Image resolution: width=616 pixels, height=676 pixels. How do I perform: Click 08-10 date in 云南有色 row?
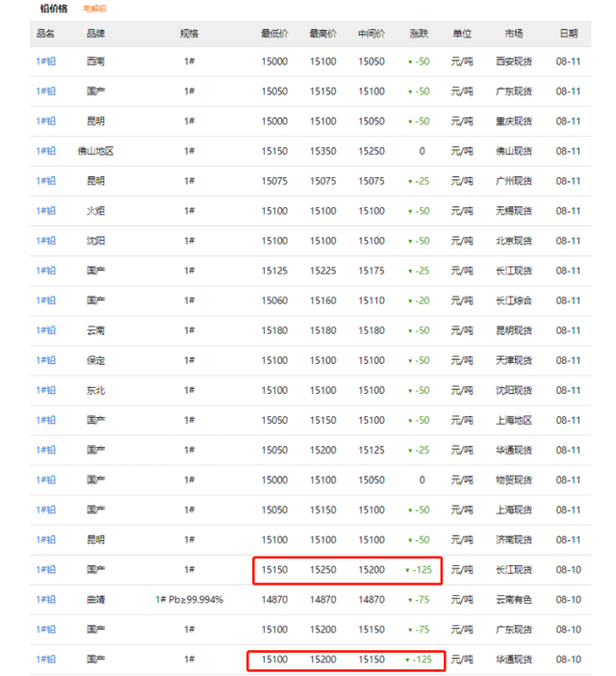point(569,600)
